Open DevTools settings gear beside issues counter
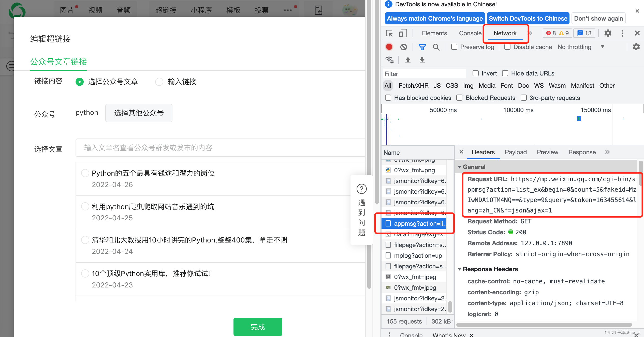This screenshot has height=337, width=644. tap(608, 33)
